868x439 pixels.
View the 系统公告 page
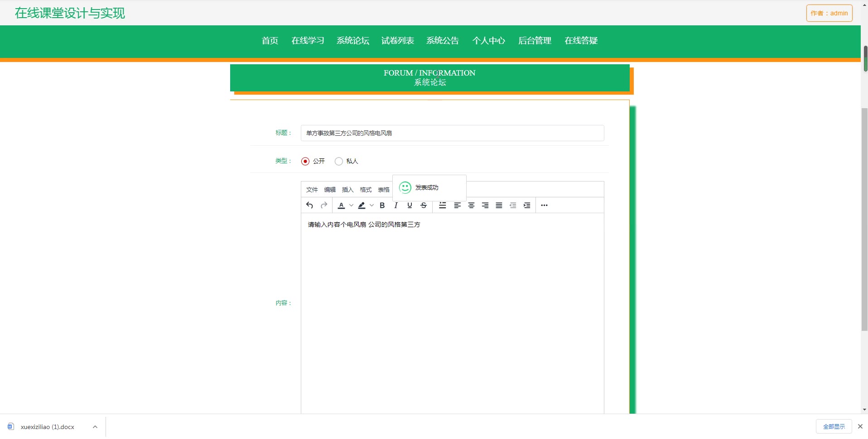[x=443, y=41]
